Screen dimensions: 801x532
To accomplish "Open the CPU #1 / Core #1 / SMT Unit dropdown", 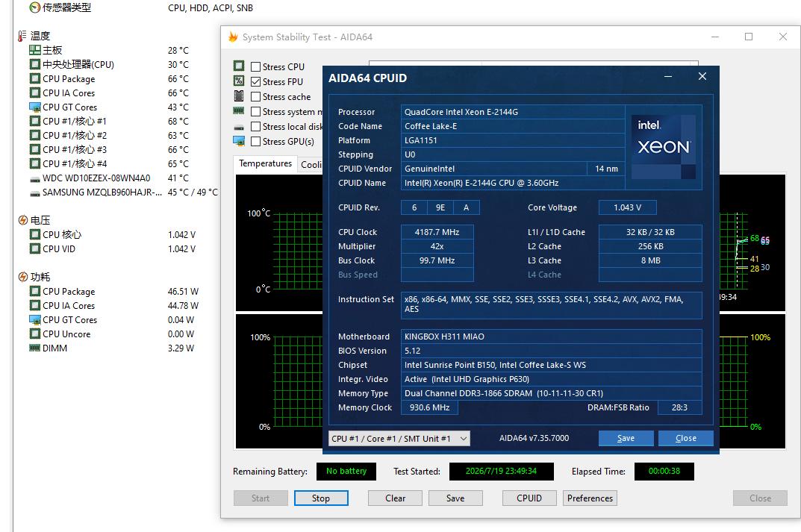I will (399, 439).
